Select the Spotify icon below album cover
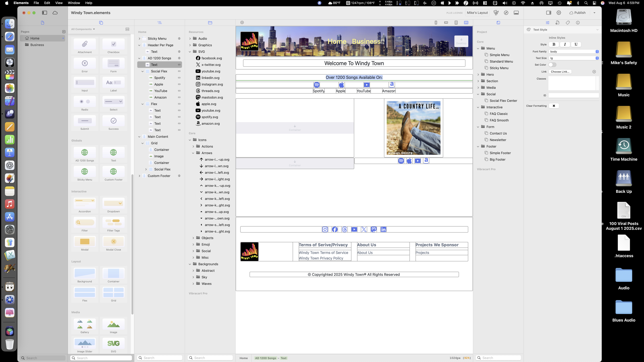 coord(401,161)
